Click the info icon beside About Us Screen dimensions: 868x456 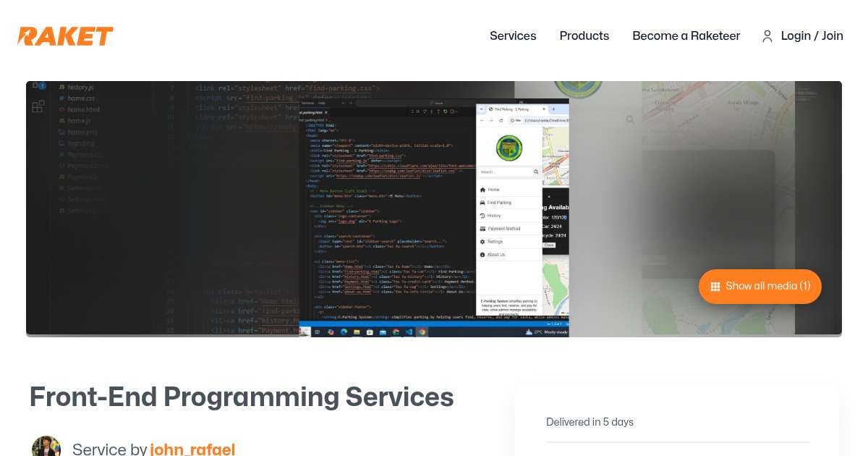coord(482,254)
